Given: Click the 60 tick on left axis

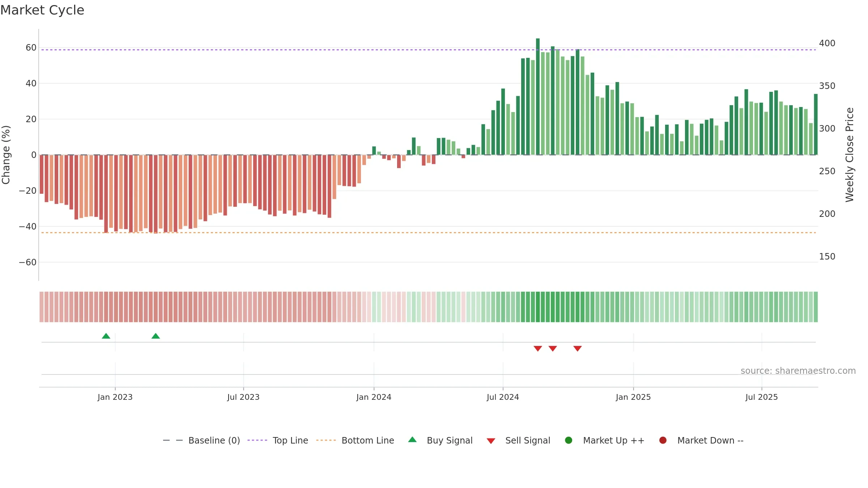Looking at the screenshot, I should coord(31,48).
